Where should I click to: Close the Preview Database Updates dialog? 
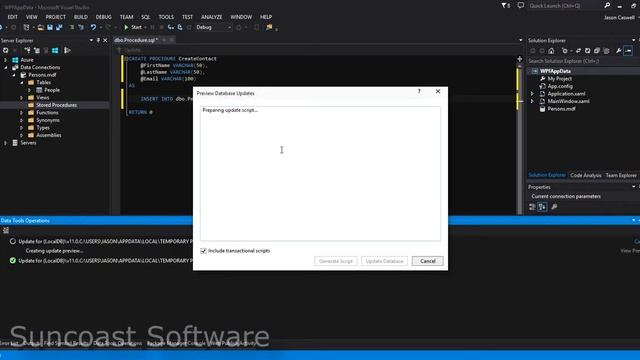tap(438, 91)
